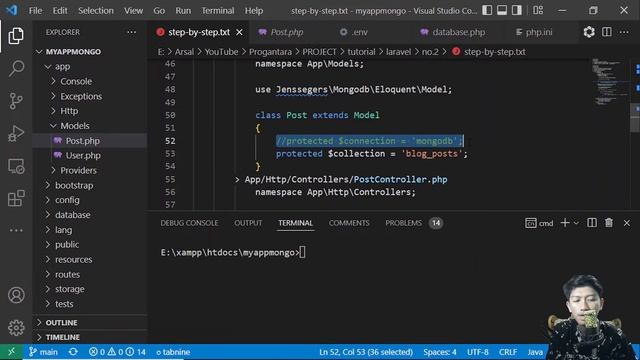Open errors and warnings status indicator

point(117,352)
